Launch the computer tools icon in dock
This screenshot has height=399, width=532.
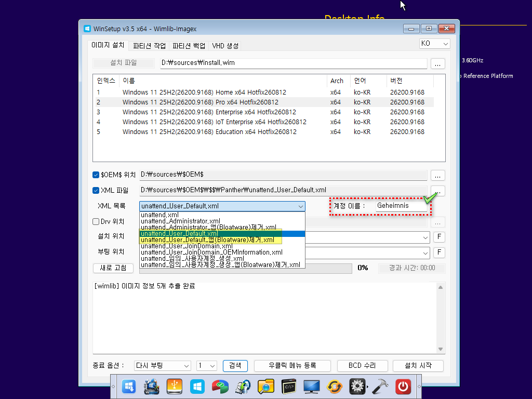pyautogui.click(x=151, y=387)
